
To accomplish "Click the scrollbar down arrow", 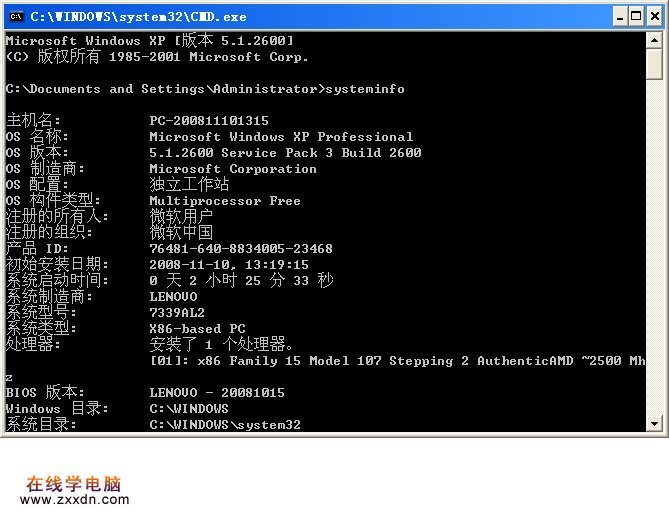I will (654, 424).
